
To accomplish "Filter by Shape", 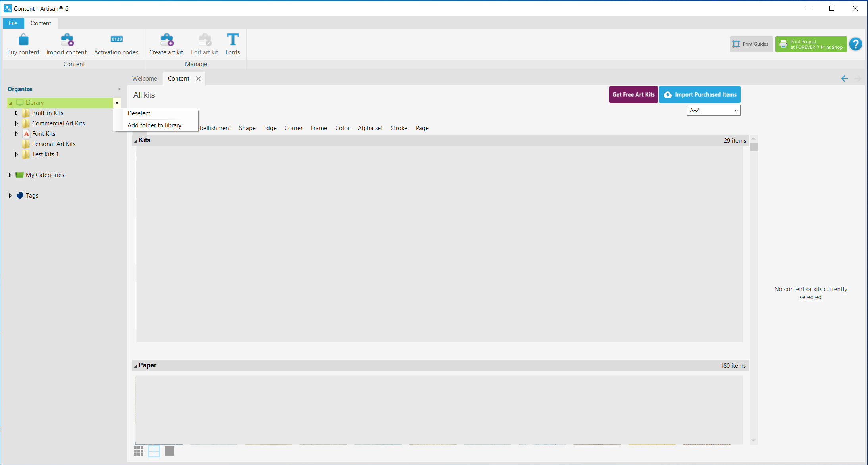I will click(x=247, y=128).
